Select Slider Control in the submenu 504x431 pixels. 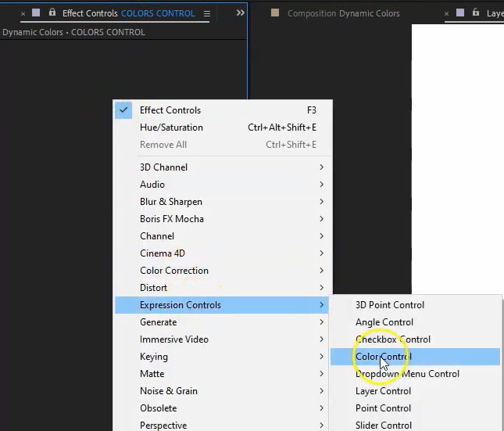pyautogui.click(x=383, y=425)
